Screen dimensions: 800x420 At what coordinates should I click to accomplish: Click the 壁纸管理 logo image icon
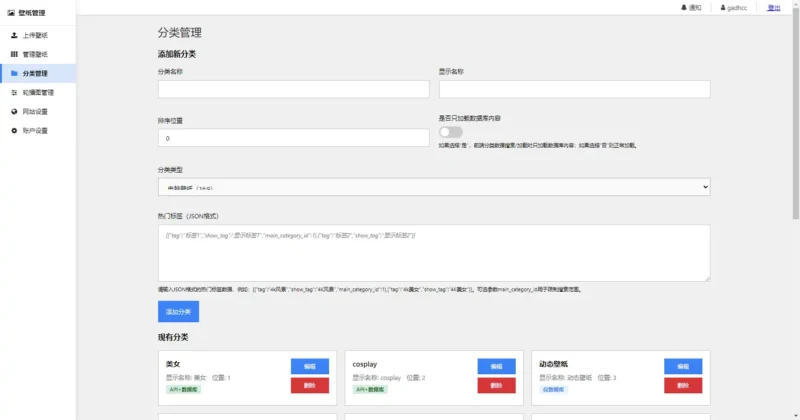point(11,13)
